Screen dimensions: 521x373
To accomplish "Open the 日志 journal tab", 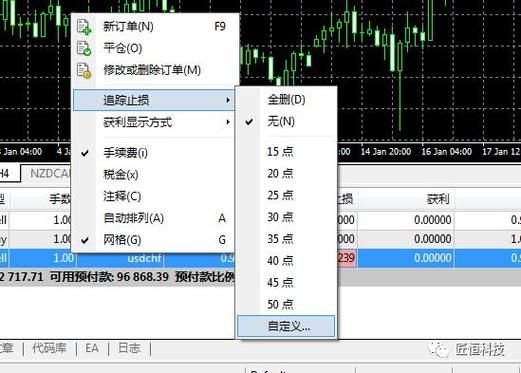I will [129, 348].
